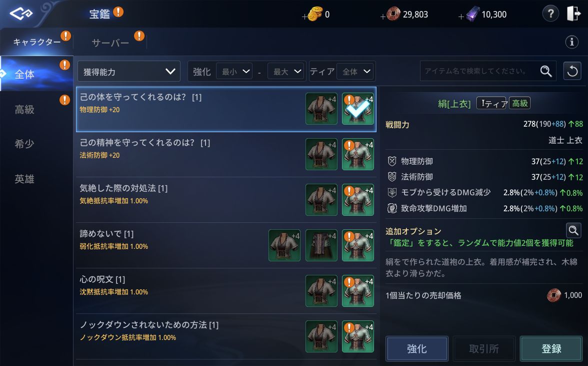The height and width of the screenshot is (366, 588).
Task: Click the reset filters refresh icon
Action: 572,71
